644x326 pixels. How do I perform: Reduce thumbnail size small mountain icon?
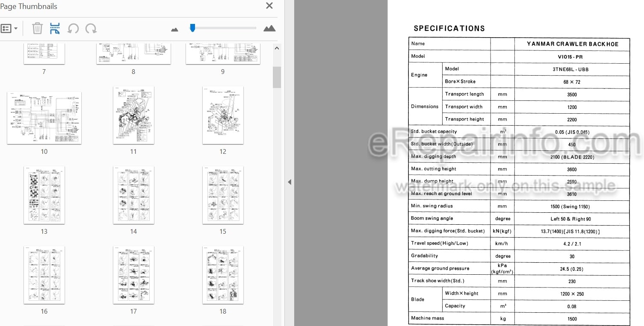[x=174, y=29]
